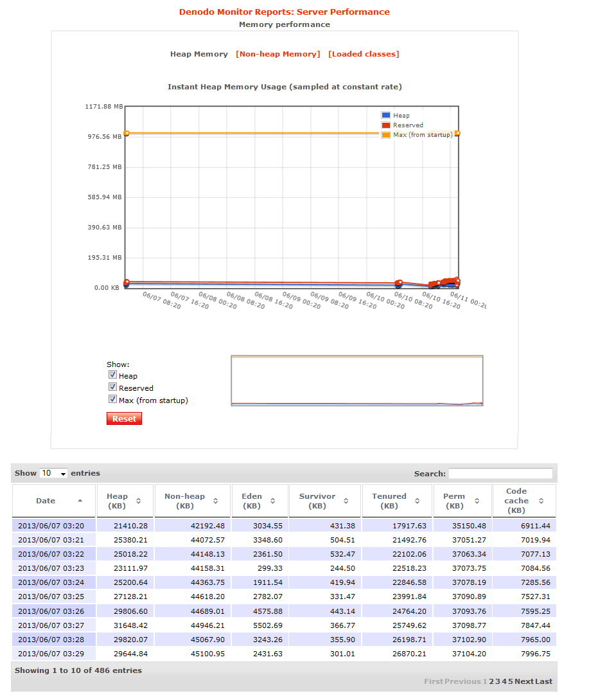Screen dimensions: 589x700
Task: Click the Denodo Monitor Reports title
Action: click(285, 12)
